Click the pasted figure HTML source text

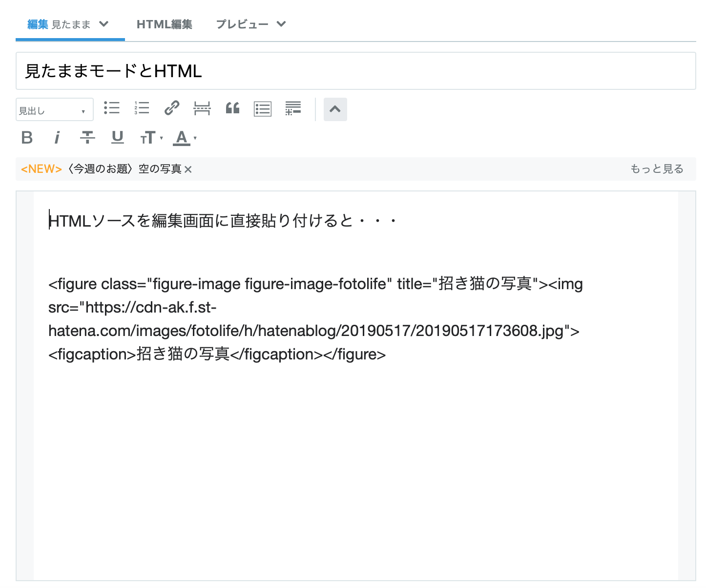tap(315, 319)
